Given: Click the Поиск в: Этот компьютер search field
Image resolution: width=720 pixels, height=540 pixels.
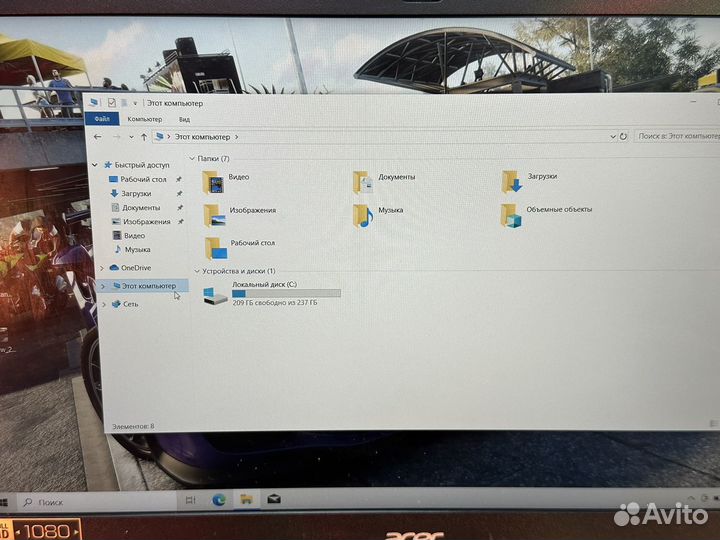Looking at the screenshot, I should (677, 136).
